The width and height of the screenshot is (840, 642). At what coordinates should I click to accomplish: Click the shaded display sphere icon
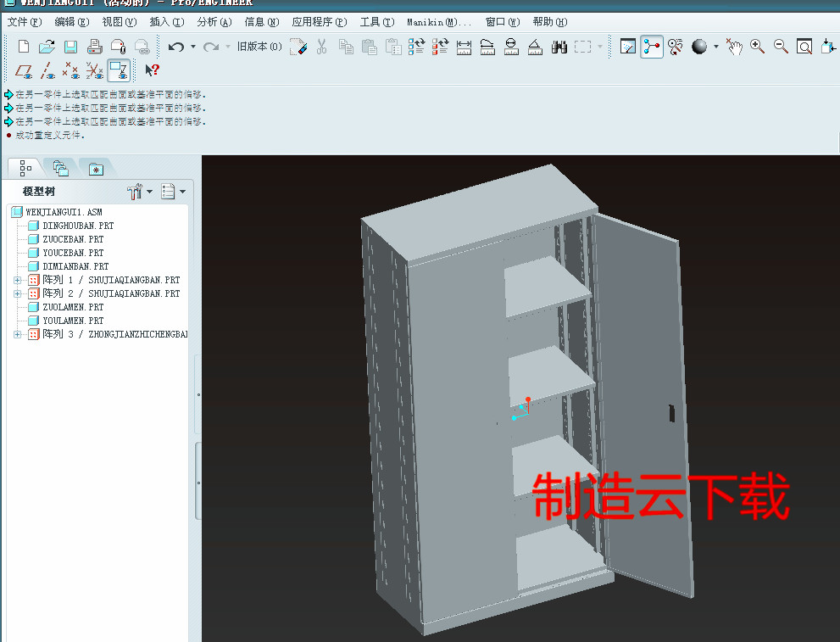tap(699, 47)
